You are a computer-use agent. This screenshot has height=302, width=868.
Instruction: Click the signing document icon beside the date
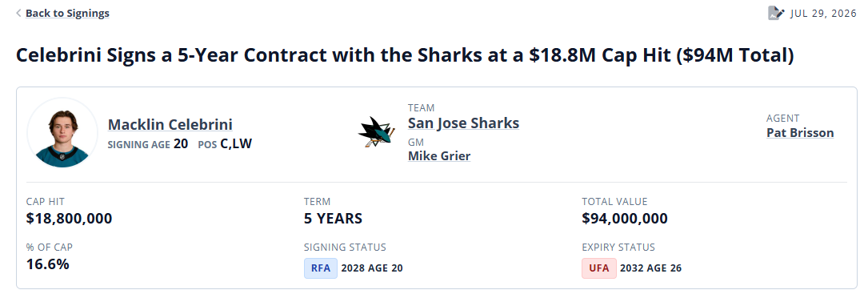click(776, 14)
